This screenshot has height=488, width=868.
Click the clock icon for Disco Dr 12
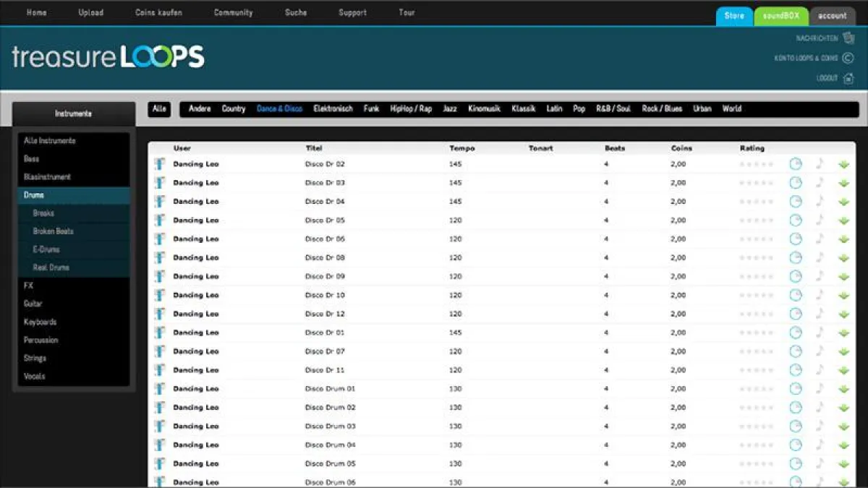(x=796, y=314)
